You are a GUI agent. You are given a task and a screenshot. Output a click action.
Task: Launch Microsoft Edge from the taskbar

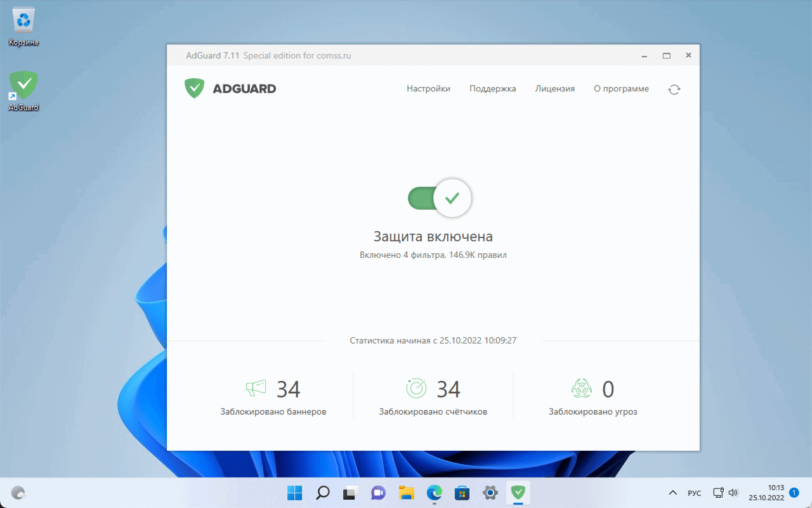click(435, 492)
